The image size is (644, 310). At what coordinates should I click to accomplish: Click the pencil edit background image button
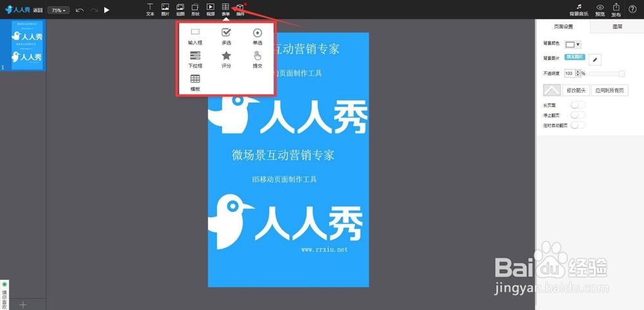click(595, 60)
